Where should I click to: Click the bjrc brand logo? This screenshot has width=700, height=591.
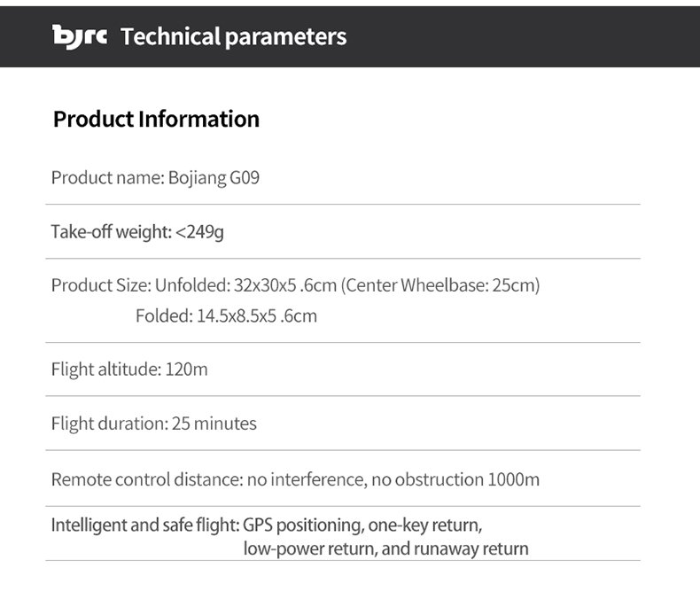click(x=80, y=36)
